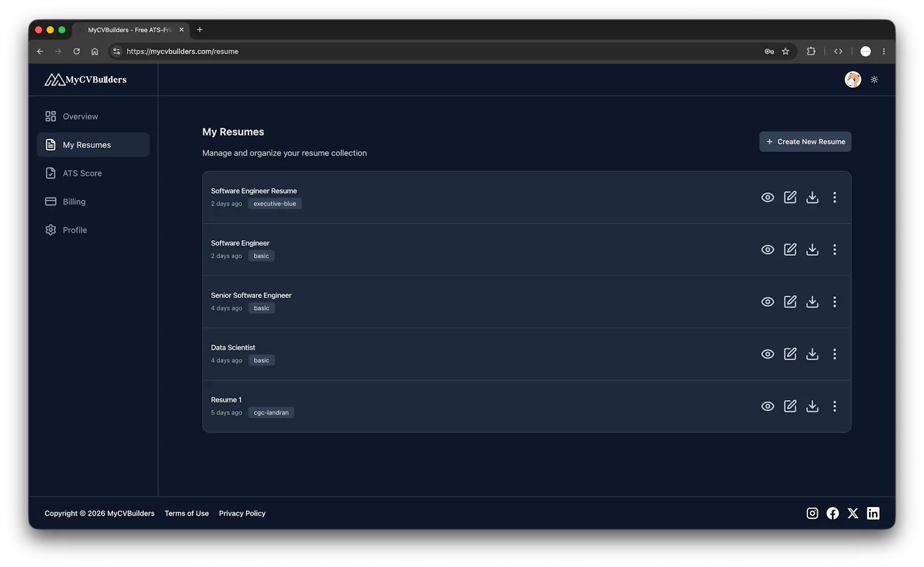Preview the Data Scientist resume

767,354
